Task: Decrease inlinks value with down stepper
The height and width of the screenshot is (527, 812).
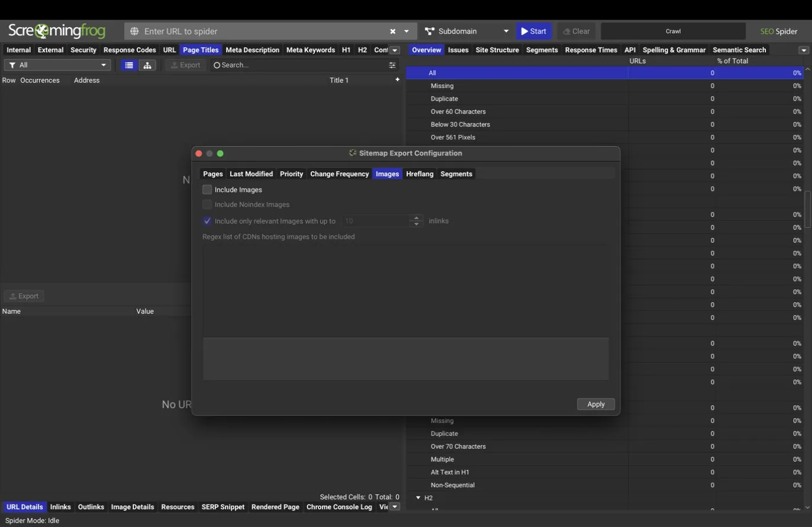Action: (x=417, y=225)
